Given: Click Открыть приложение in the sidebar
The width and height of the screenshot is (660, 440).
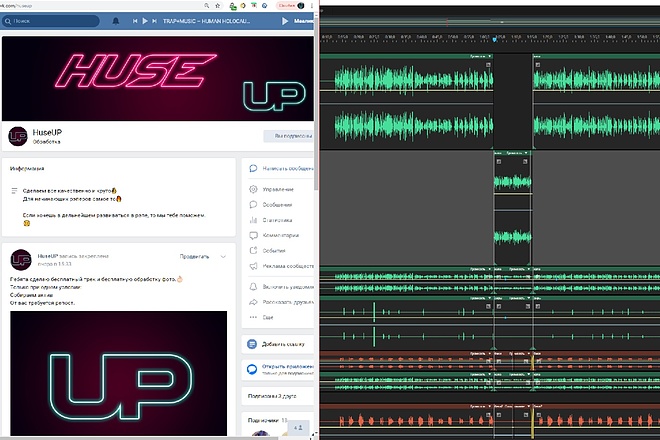Looking at the screenshot, I should [x=278, y=369].
